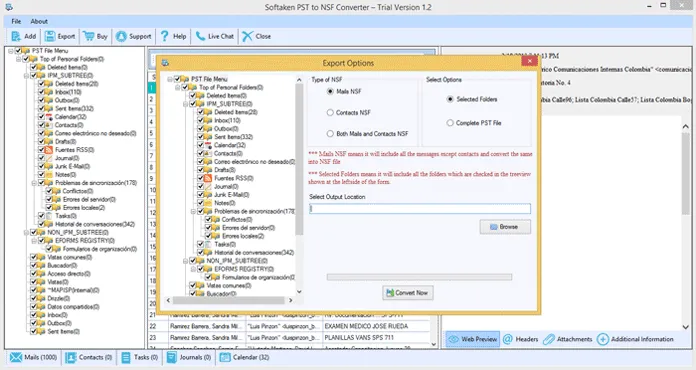Collapse IPM_SUBTREE node in left panel
This screenshot has height=370, width=696.
click(26, 76)
